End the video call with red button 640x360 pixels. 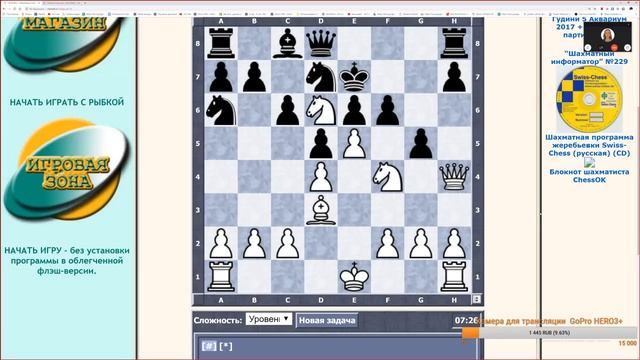point(614,47)
